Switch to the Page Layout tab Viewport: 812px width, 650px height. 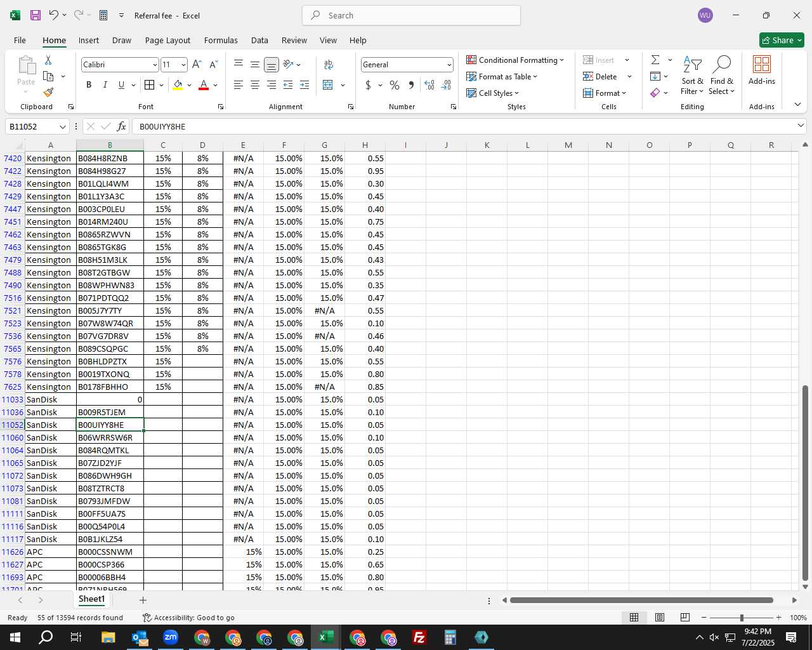pos(167,40)
